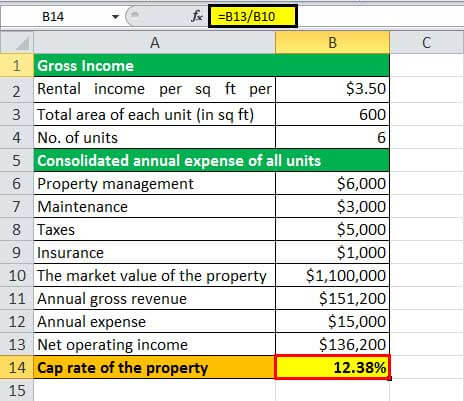Click the 'Net operating income' cell
The width and height of the screenshot is (464, 401).
click(x=154, y=344)
